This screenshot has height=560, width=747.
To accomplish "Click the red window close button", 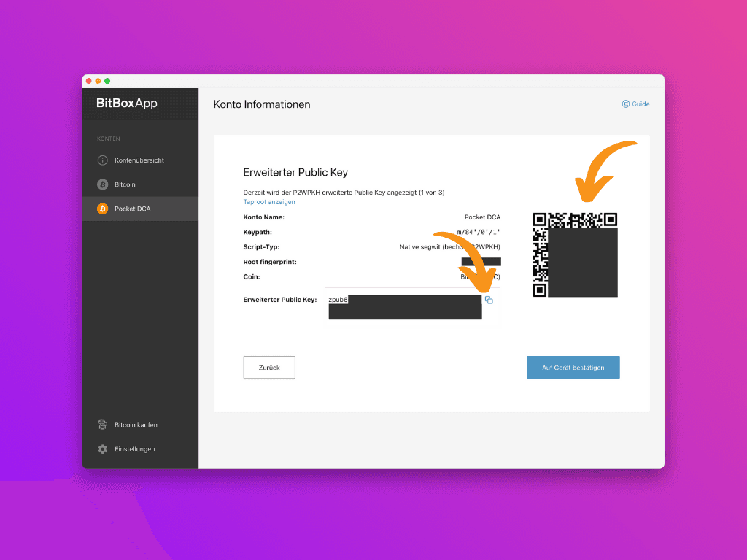I will coord(88,81).
